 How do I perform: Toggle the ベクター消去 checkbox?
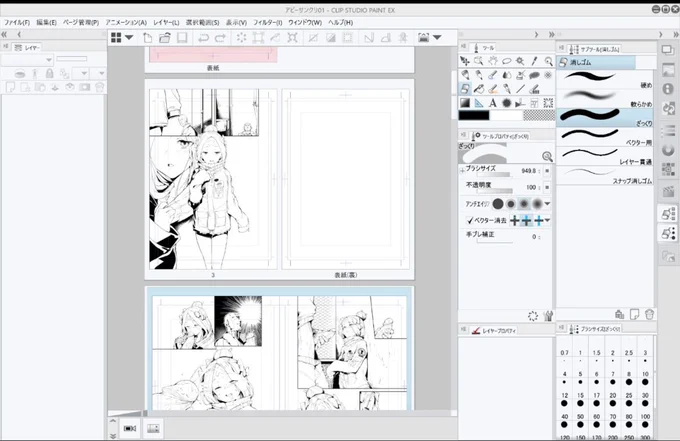[x=470, y=221]
